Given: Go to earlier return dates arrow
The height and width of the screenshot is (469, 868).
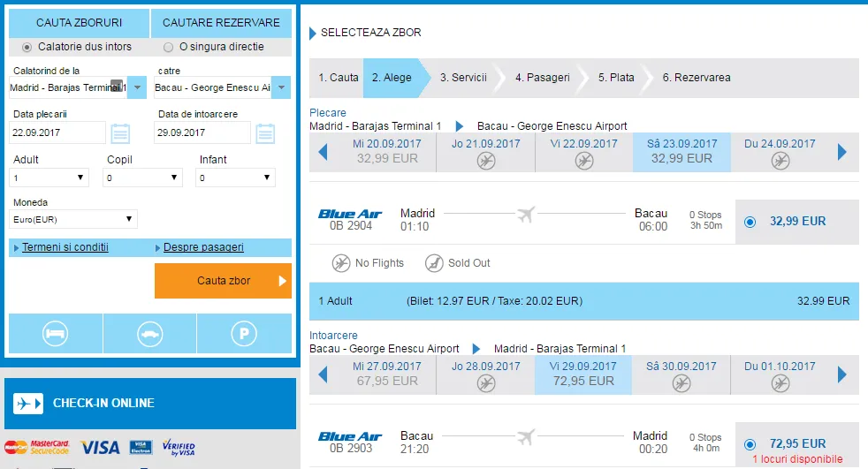Looking at the screenshot, I should point(324,374).
